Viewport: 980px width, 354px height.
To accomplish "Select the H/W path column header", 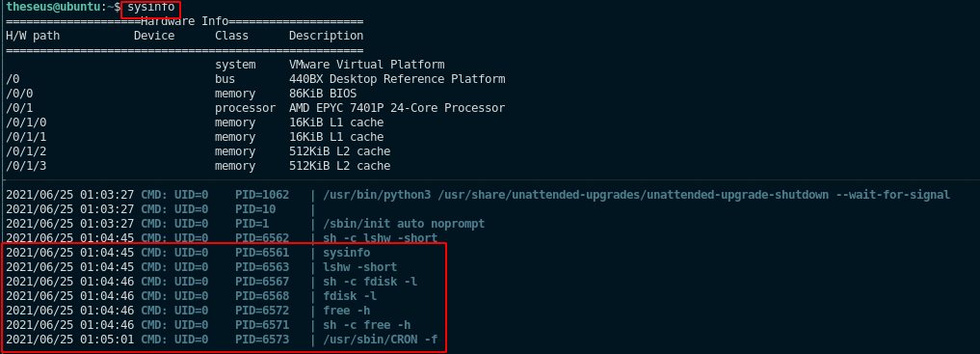I will (x=33, y=36).
